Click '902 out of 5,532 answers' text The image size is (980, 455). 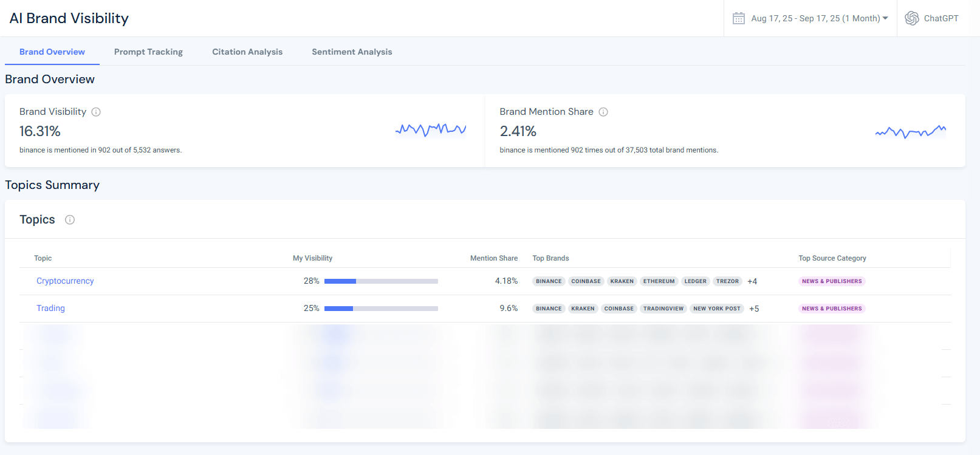pyautogui.click(x=140, y=150)
